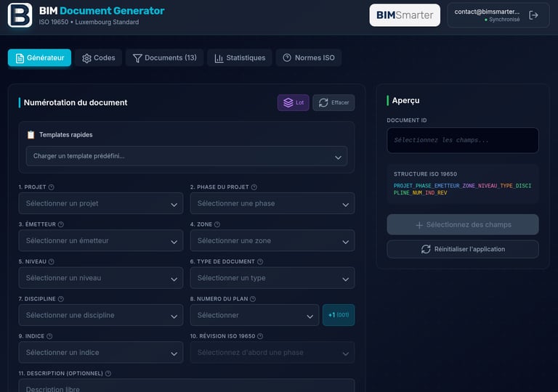
Task: Click help icon next to 5. NIVEAU
Action: [x=52, y=262]
